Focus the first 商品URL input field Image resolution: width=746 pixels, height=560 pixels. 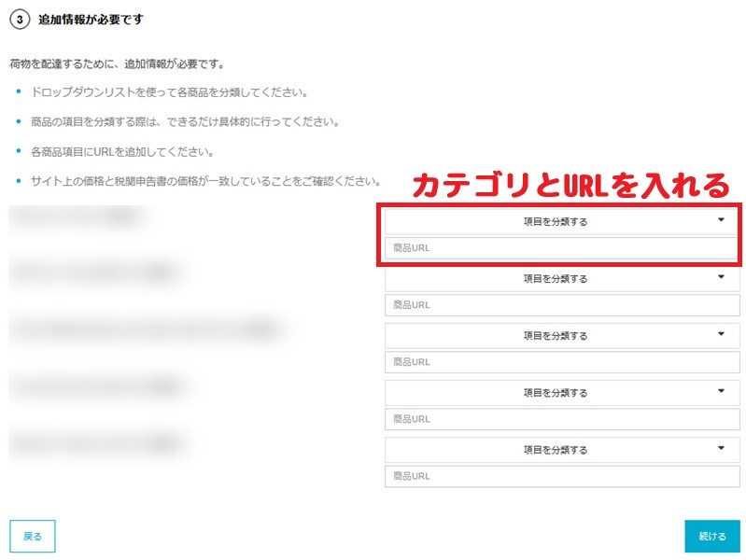pyautogui.click(x=560, y=248)
